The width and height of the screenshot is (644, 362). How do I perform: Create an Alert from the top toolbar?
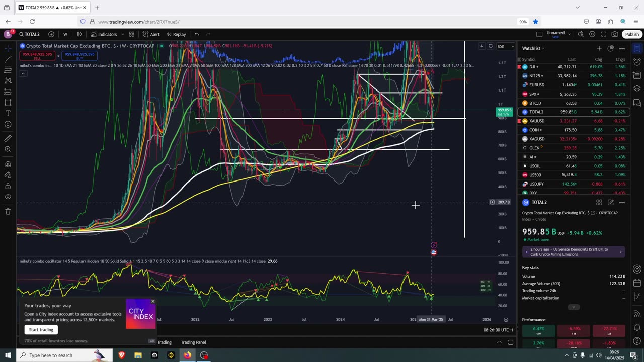pyautogui.click(x=151, y=34)
